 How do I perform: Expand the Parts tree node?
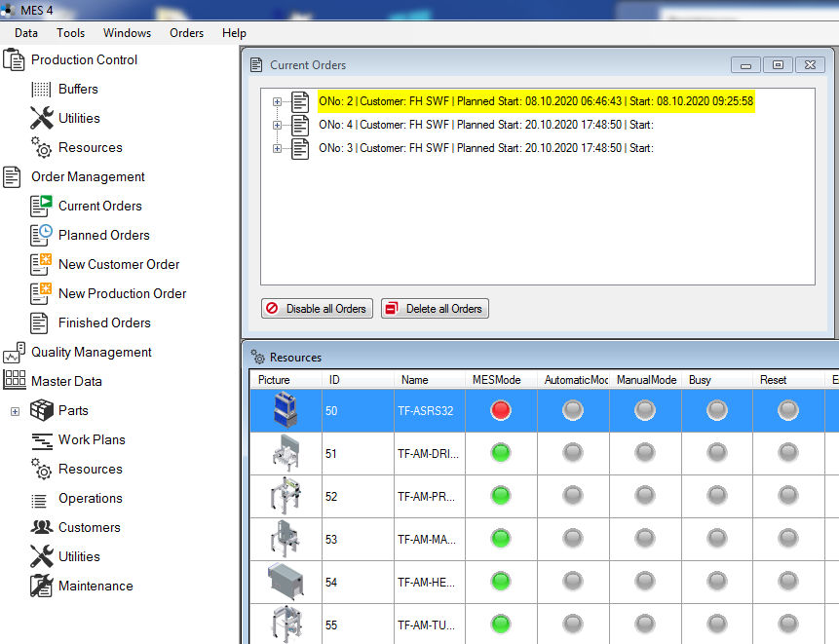click(x=15, y=411)
